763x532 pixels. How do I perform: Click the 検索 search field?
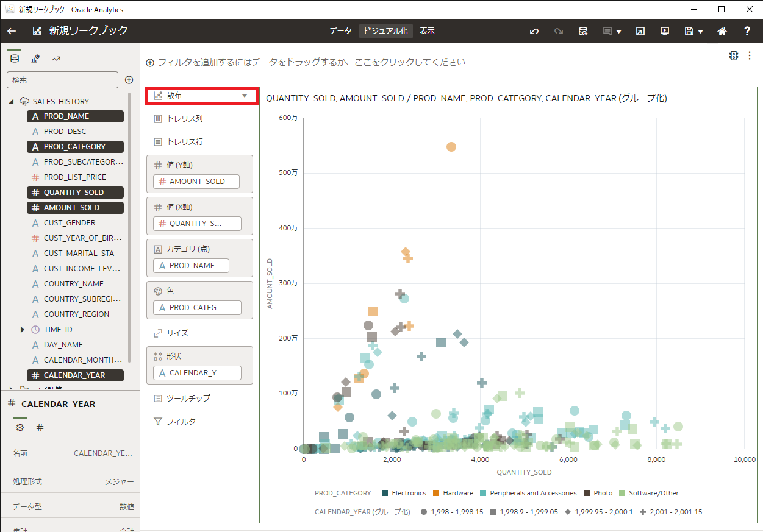62,80
